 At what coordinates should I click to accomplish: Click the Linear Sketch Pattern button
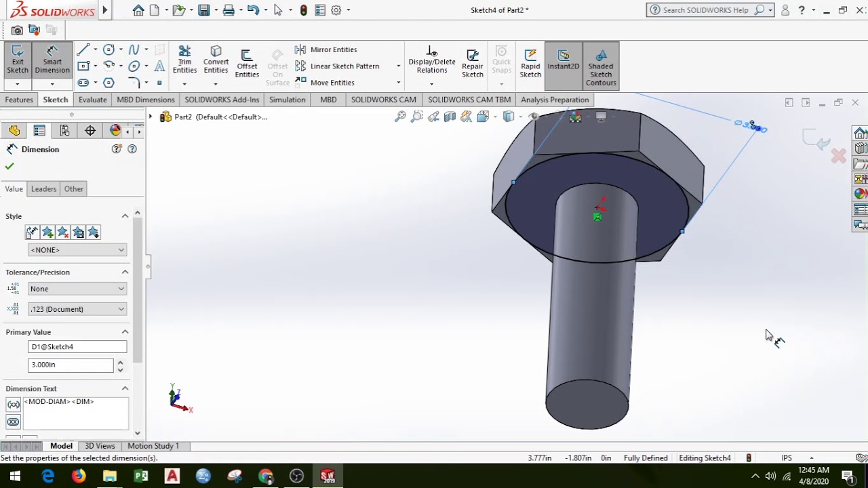coord(338,66)
